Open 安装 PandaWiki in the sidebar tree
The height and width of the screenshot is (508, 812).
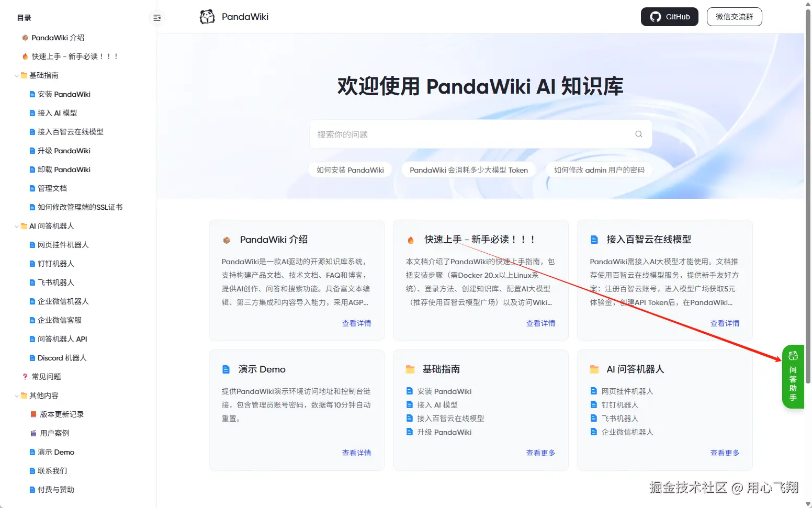point(64,94)
